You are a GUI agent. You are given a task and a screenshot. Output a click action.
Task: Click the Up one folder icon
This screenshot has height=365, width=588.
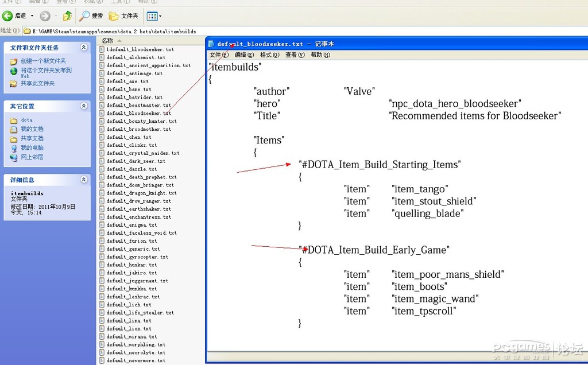[x=68, y=16]
